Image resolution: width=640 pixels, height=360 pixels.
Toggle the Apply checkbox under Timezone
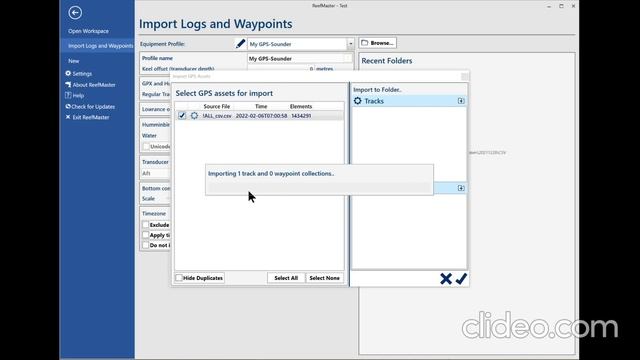click(146, 235)
